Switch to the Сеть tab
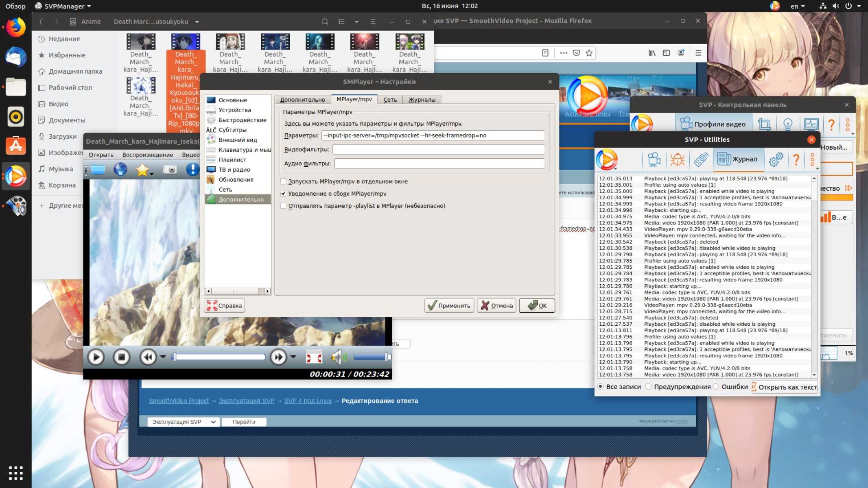The height and width of the screenshot is (488, 868). tap(390, 100)
